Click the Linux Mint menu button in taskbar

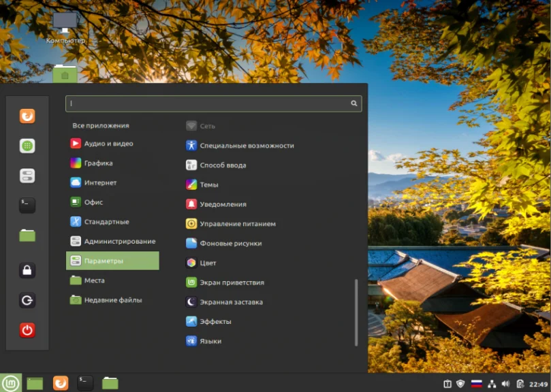[x=10, y=382]
